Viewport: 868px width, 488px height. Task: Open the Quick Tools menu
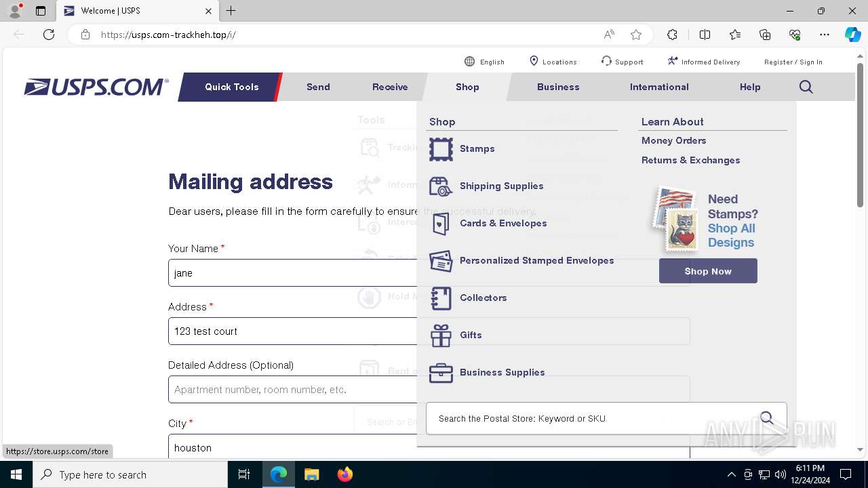coord(231,87)
